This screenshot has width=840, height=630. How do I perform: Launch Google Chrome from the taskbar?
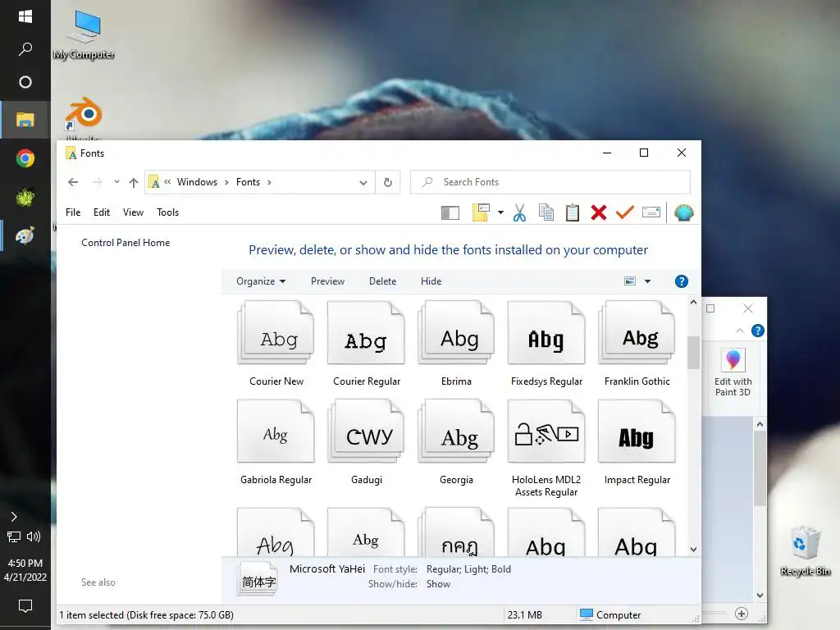coord(25,158)
